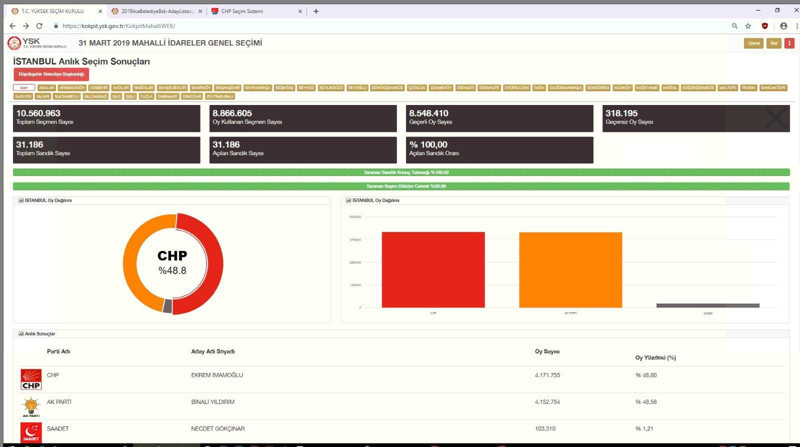Click the EKREM İMAMOĞLU candidate name
The height and width of the screenshot is (447, 800).
coord(217,375)
